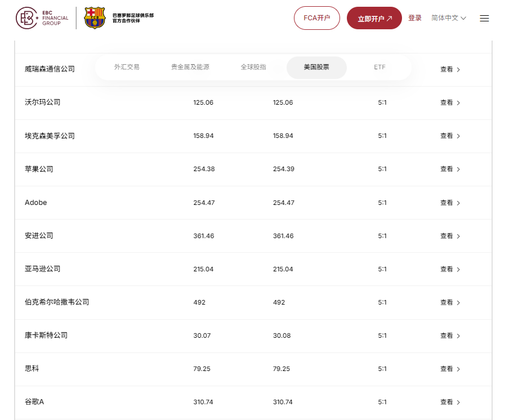The height and width of the screenshot is (420, 518).
Task: Switch to the 外汇交易 tab
Action: coord(128,67)
